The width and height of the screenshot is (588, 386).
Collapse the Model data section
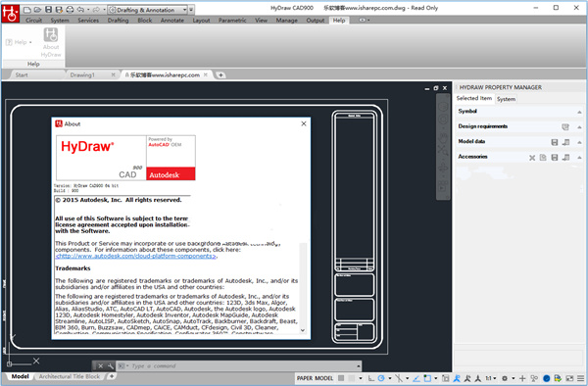coord(579,142)
